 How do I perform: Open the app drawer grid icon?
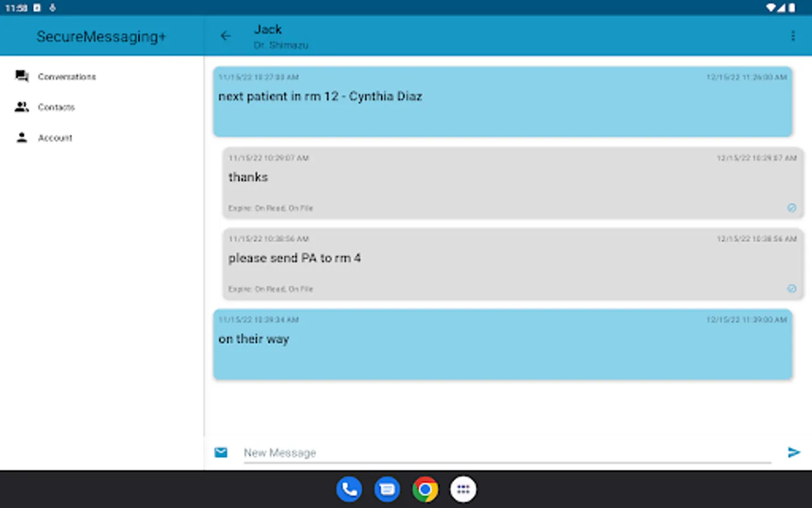coord(464,489)
